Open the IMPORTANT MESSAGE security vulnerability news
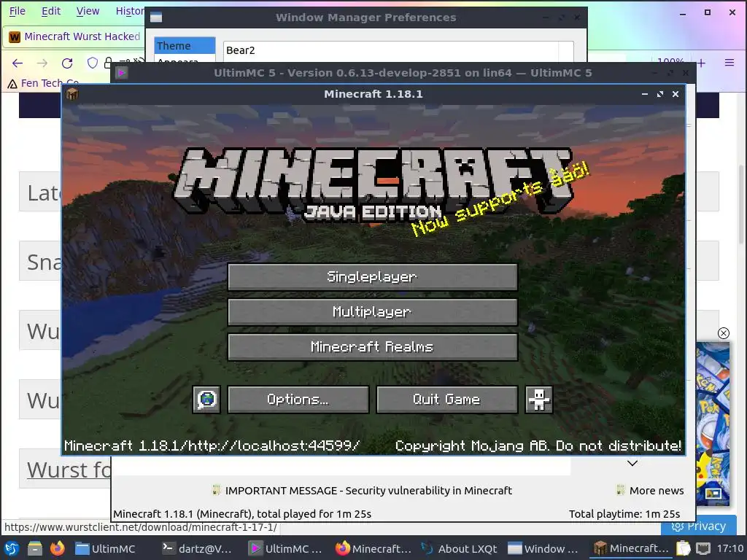 point(368,491)
